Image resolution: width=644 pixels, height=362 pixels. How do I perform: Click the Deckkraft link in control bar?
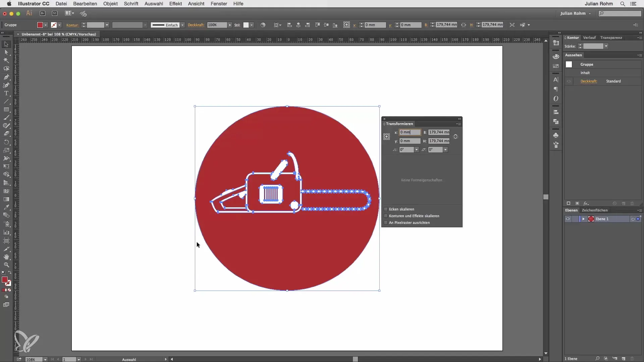(196, 25)
